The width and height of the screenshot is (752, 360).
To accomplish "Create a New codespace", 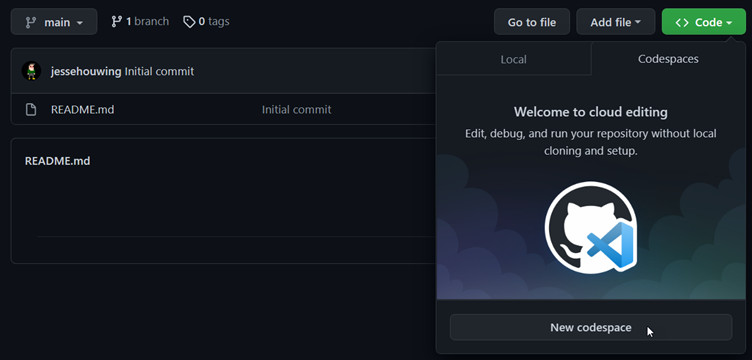I will (x=591, y=327).
